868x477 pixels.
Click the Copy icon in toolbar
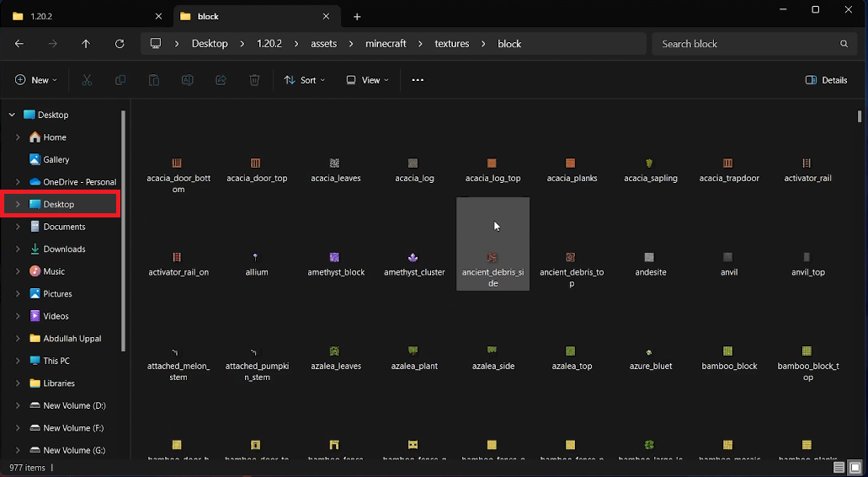(x=120, y=80)
